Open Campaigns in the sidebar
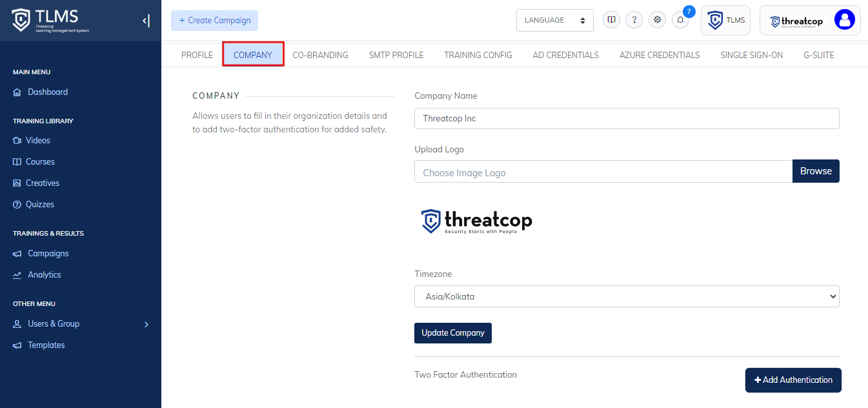 [48, 254]
